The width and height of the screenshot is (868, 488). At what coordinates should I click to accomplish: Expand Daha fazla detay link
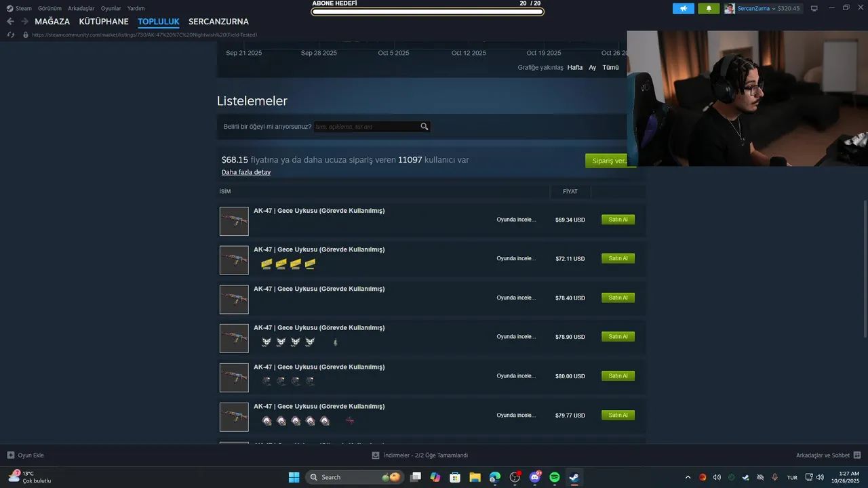click(246, 172)
